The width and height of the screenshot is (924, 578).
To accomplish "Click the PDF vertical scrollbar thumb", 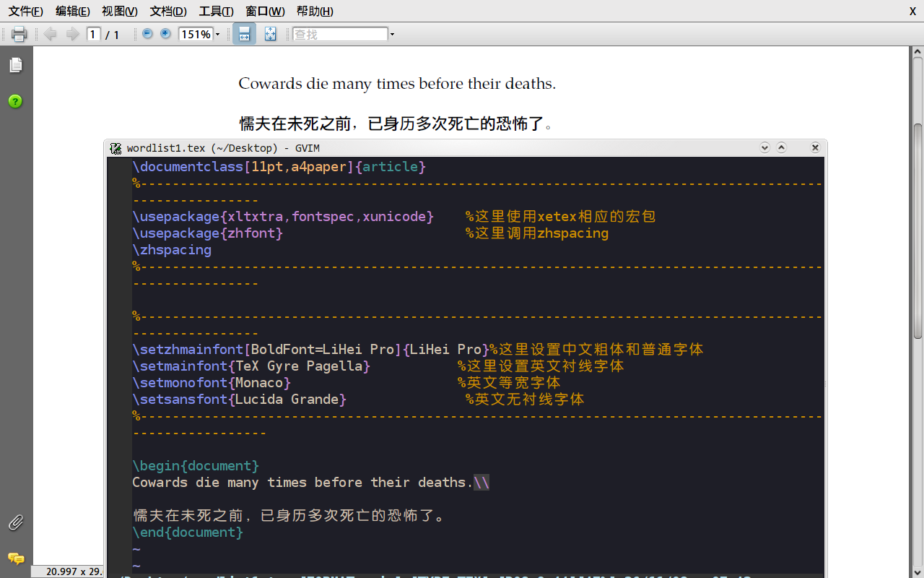I will [918, 231].
